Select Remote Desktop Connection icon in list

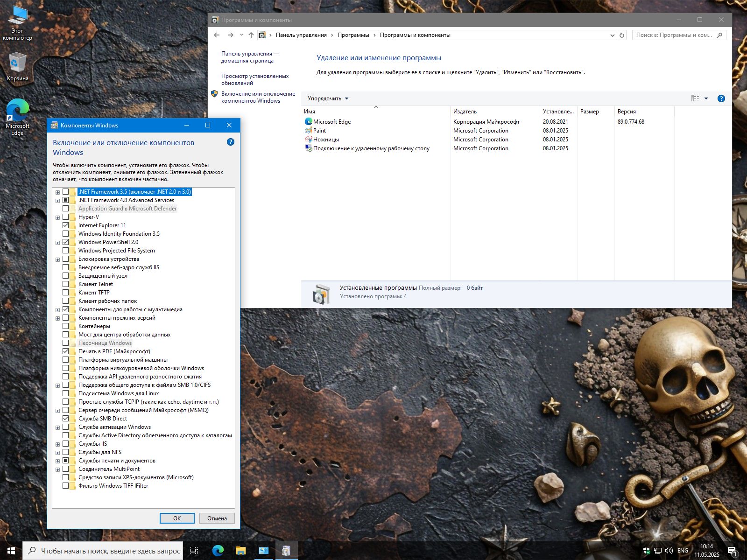(308, 148)
